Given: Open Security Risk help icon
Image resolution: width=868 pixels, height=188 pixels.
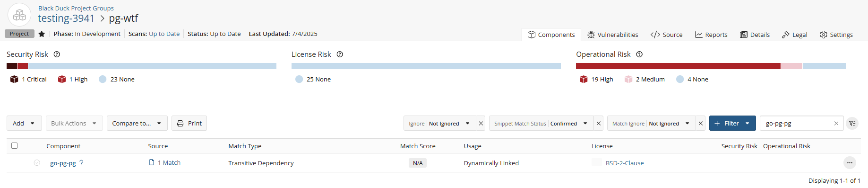Looking at the screenshot, I should tap(57, 54).
